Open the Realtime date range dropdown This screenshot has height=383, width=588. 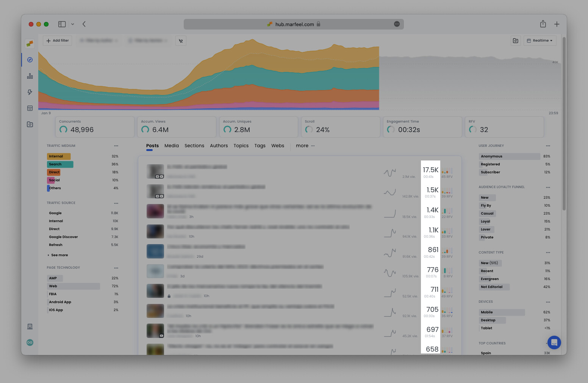pyautogui.click(x=540, y=40)
